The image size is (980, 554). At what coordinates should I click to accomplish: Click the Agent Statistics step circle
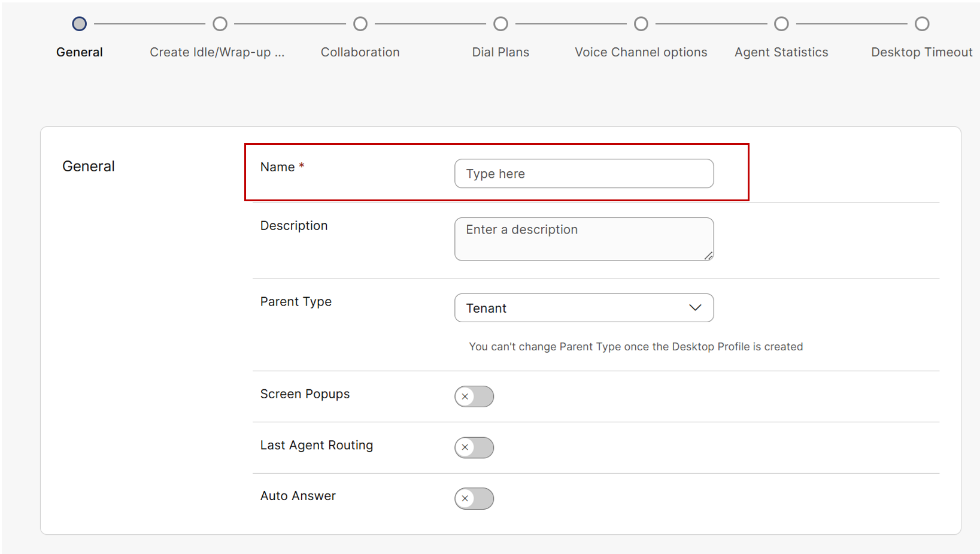(x=781, y=24)
